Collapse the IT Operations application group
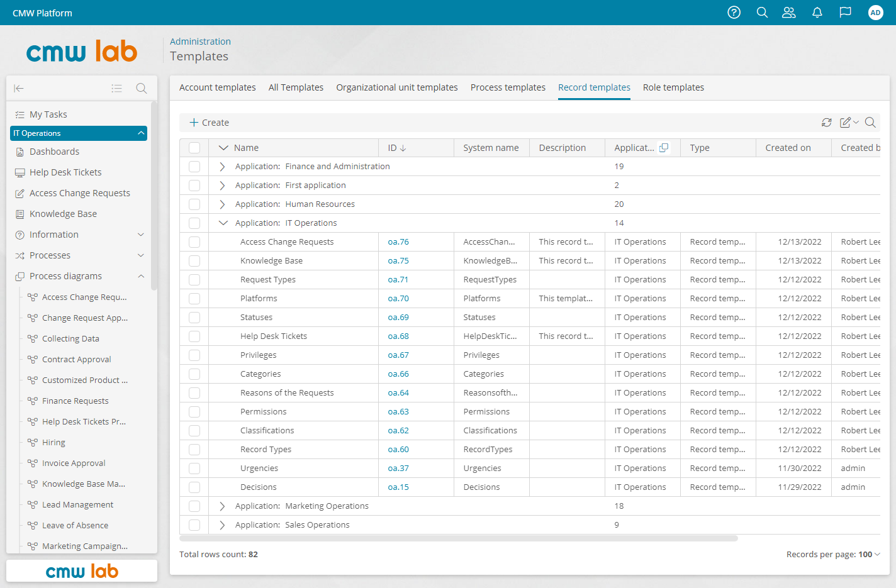The image size is (896, 588). tap(223, 223)
